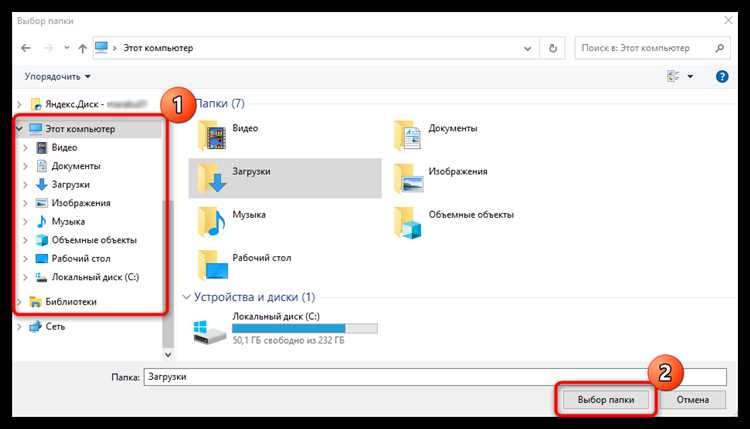Expand Загрузки in the sidebar tree
This screenshot has height=429, width=750.
(25, 185)
